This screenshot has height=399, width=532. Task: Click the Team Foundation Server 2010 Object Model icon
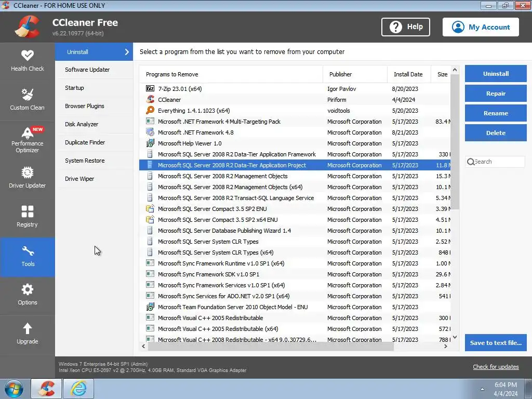[150, 307]
